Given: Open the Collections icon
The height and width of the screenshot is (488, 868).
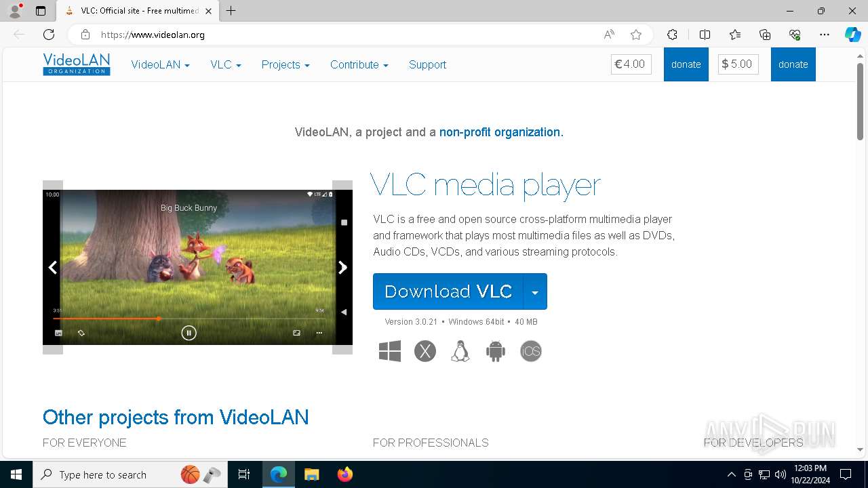Looking at the screenshot, I should (765, 35).
